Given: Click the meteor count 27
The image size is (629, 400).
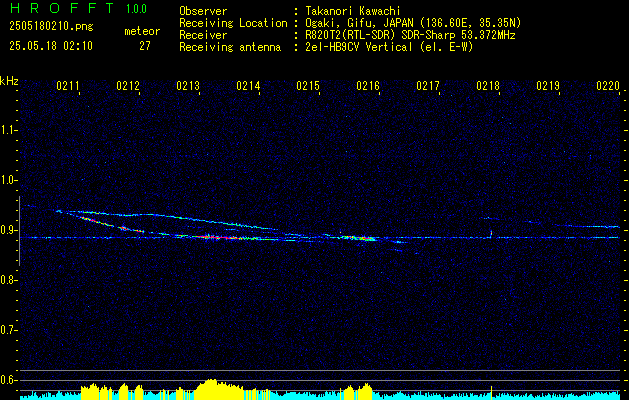Looking at the screenshot, I should 145,46.
